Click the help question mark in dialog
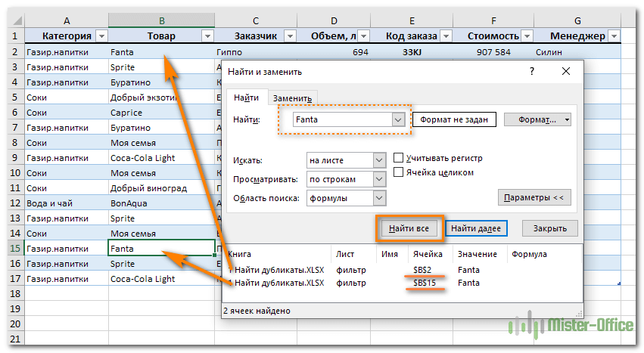644x353 pixels. [x=532, y=71]
